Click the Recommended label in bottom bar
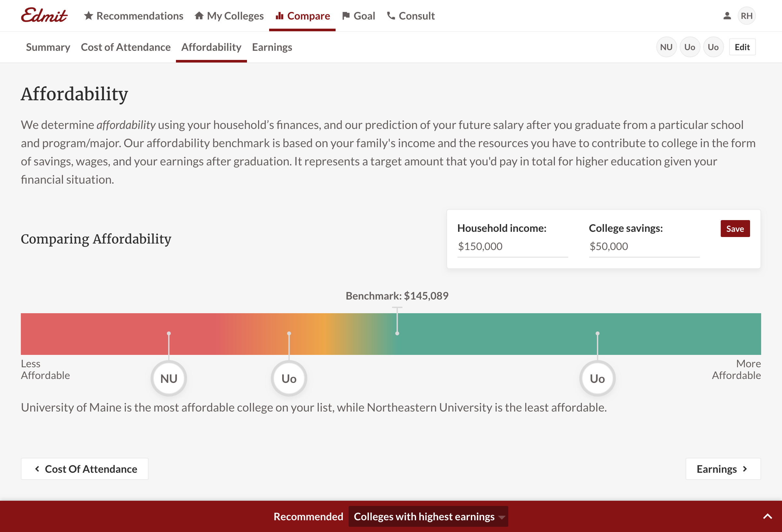Viewport: 782px width, 532px height. click(308, 516)
